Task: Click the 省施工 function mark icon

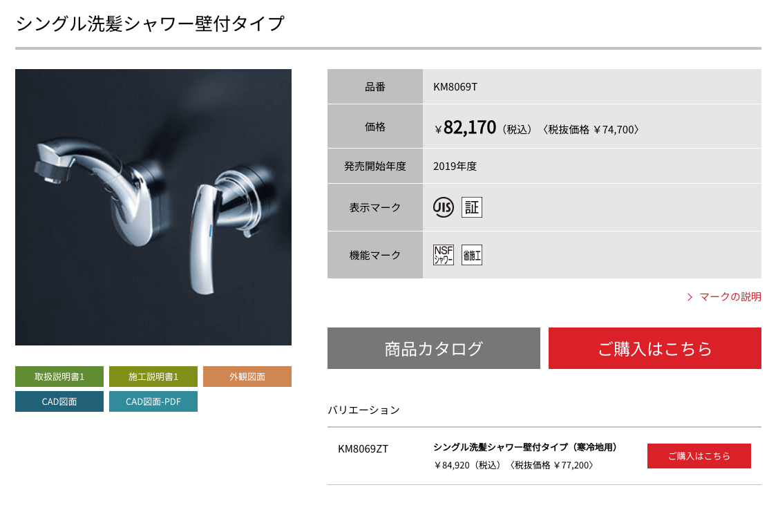Action: (x=472, y=255)
